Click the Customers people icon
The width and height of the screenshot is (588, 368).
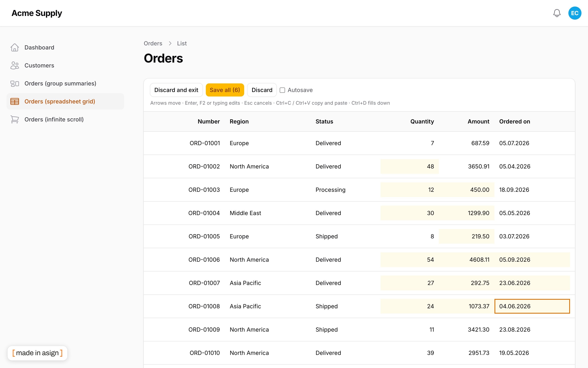pos(14,65)
